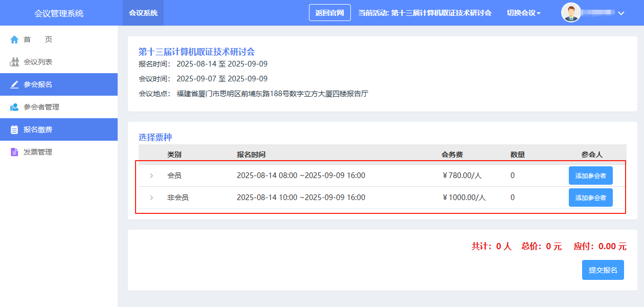Click the 参会报名 pencil icon
The width and height of the screenshot is (644, 307).
coord(14,84)
